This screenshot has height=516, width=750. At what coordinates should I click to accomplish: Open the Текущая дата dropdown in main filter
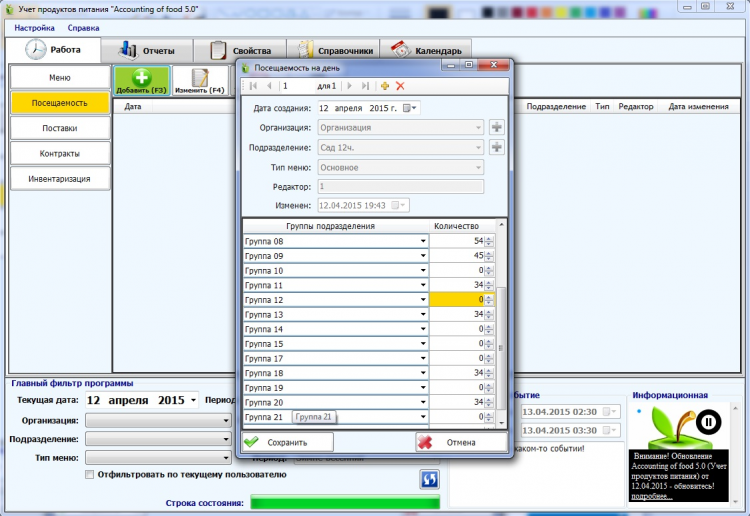193,400
